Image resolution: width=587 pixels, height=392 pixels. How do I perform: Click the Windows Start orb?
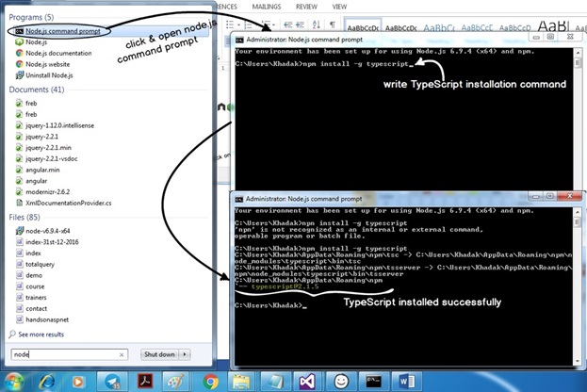tap(11, 381)
